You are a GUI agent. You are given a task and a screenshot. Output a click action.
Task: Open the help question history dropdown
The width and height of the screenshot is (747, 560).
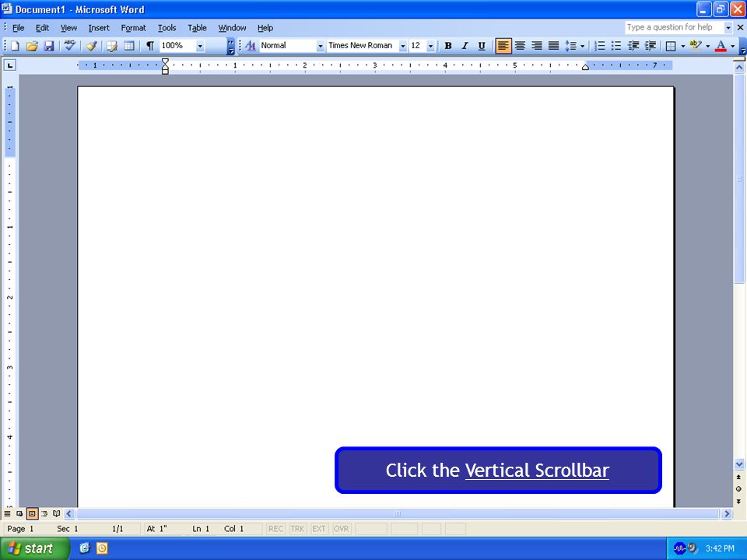pyautogui.click(x=728, y=28)
